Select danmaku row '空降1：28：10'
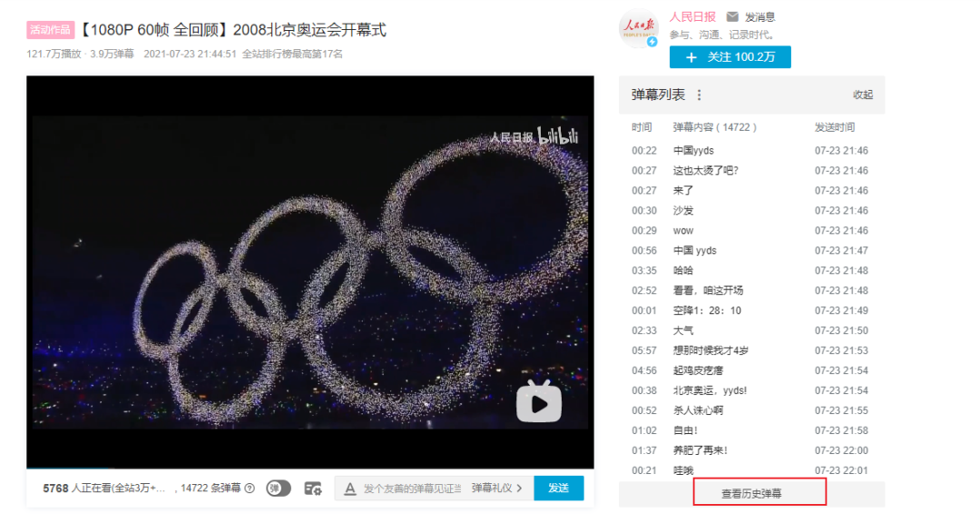 [752, 311]
